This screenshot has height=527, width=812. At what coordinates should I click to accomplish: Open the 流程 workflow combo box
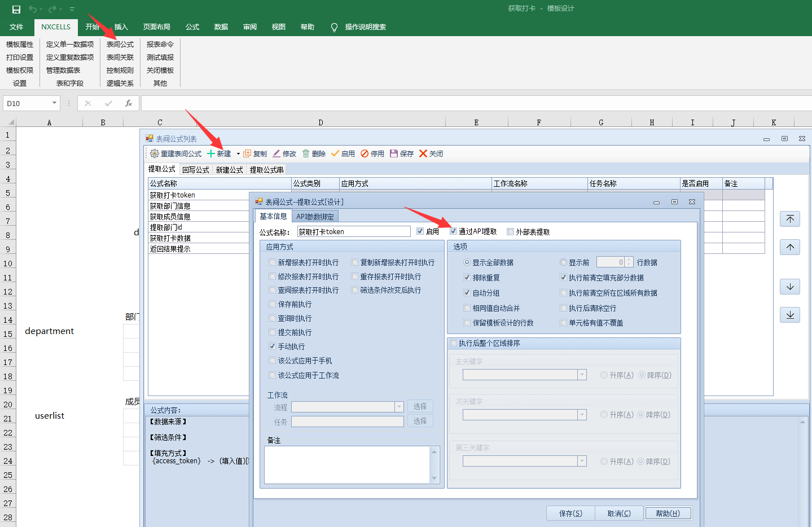pos(399,407)
